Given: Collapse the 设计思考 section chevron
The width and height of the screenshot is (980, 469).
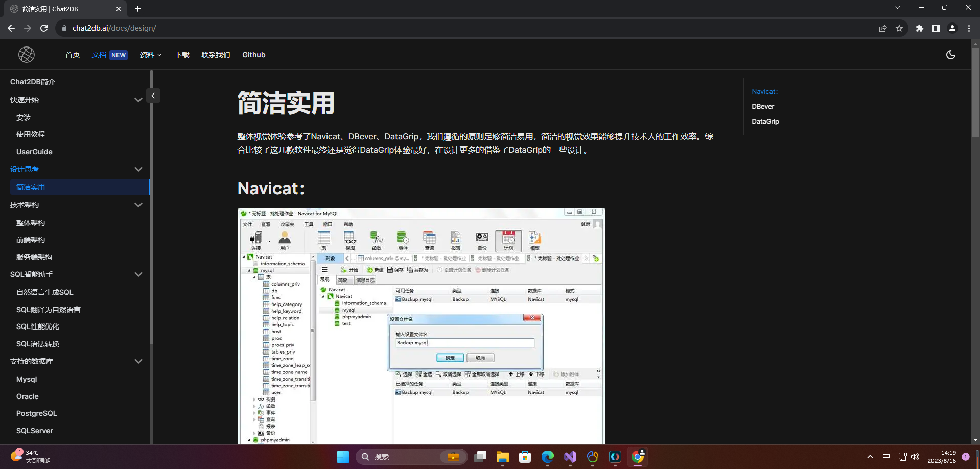Looking at the screenshot, I should [x=138, y=169].
